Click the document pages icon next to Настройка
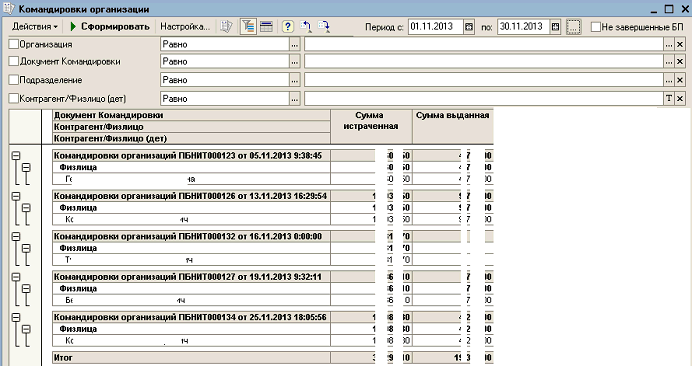693x367 pixels. [226, 27]
